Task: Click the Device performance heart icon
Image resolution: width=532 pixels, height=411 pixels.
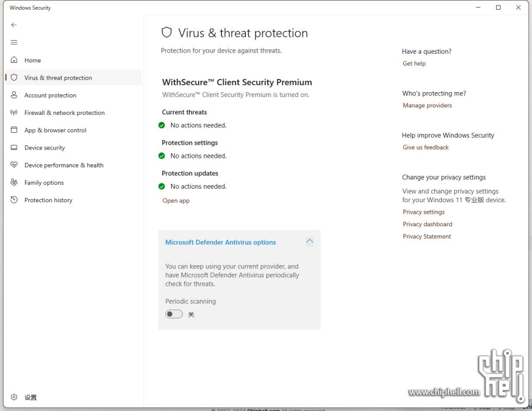Action: 14,165
